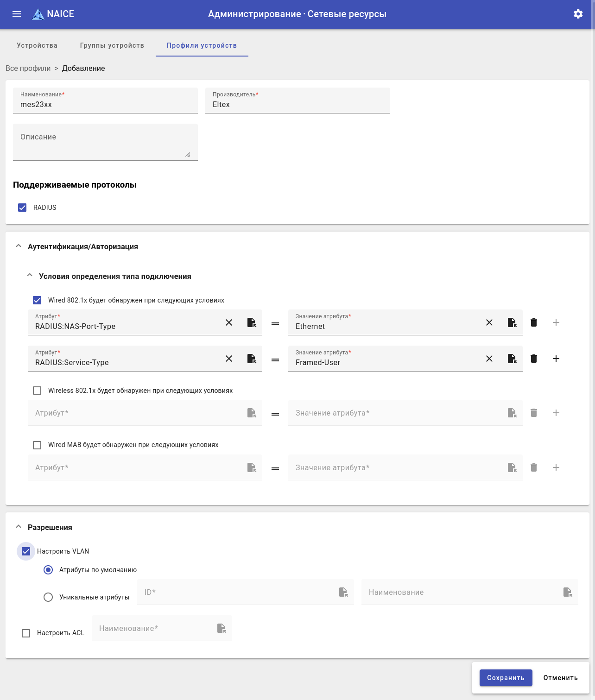Select the 'Уникальные атрибуты' radio option

(48, 597)
